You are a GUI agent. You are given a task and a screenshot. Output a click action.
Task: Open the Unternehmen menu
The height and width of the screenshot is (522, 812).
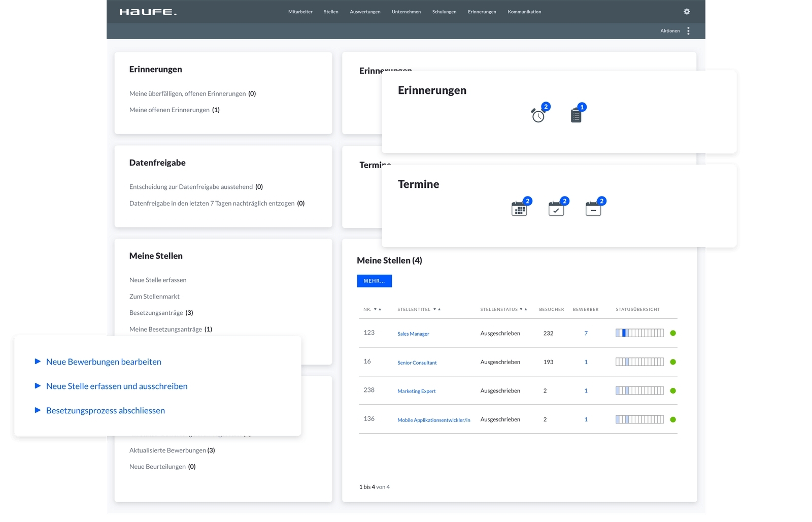406,12
